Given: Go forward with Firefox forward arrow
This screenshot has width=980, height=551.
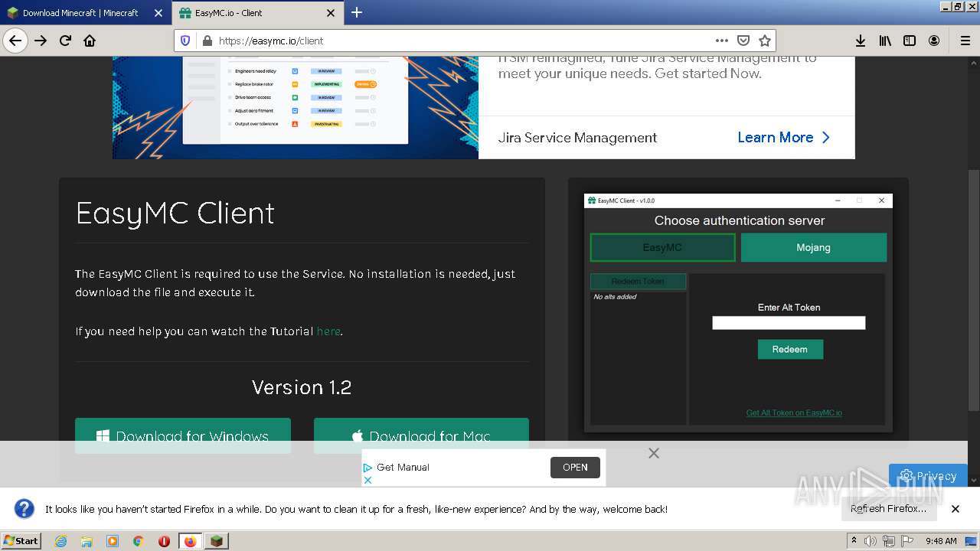Looking at the screenshot, I should point(41,41).
